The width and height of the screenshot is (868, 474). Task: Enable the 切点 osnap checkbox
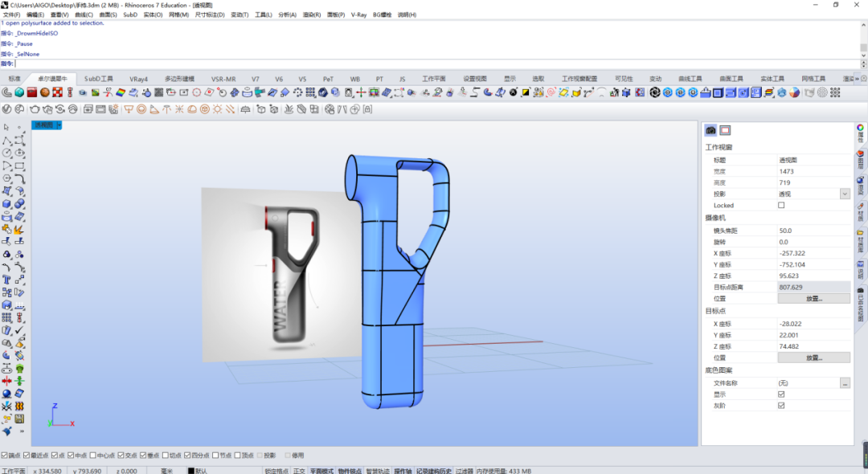point(166,456)
